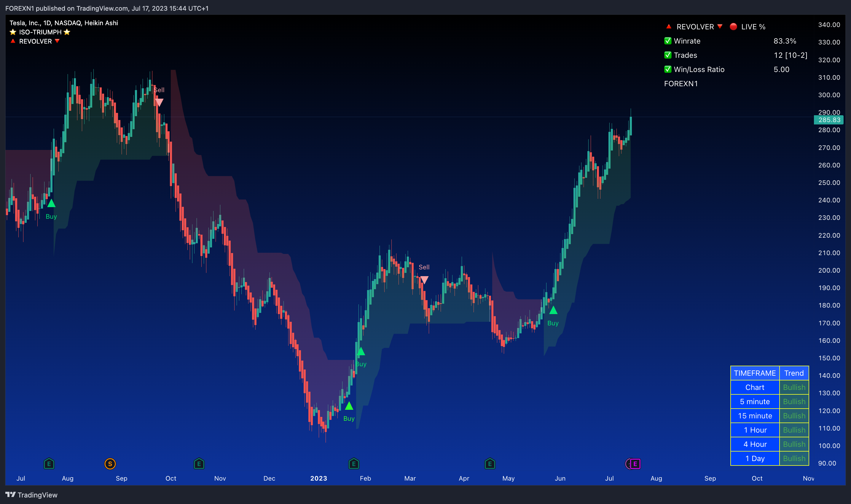Click the TIMEFRAME table header
Viewport: 851px width, 504px height.
[x=755, y=373]
